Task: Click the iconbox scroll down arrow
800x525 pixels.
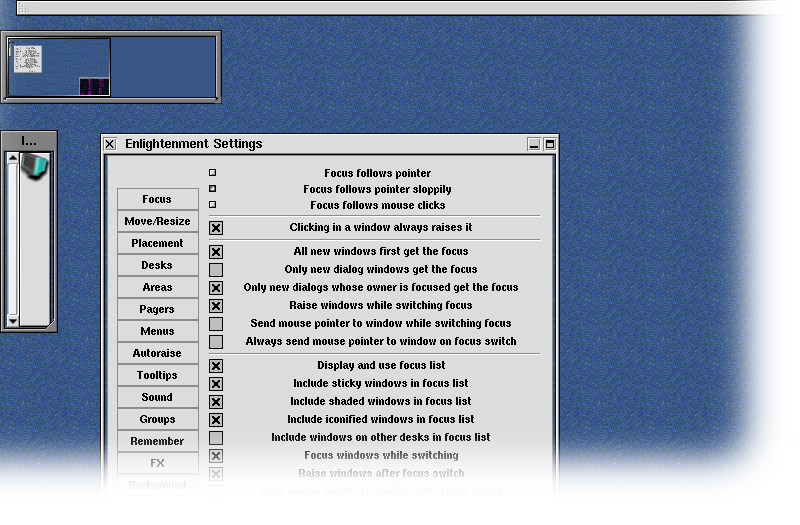Action: click(x=13, y=321)
